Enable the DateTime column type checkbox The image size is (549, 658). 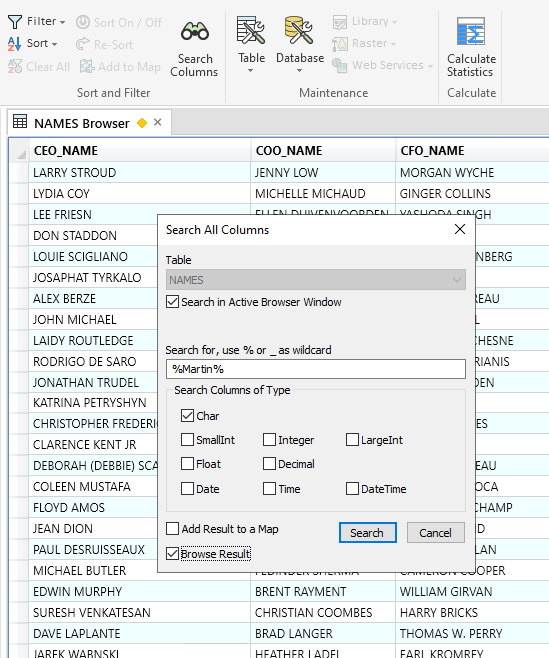[x=353, y=488]
